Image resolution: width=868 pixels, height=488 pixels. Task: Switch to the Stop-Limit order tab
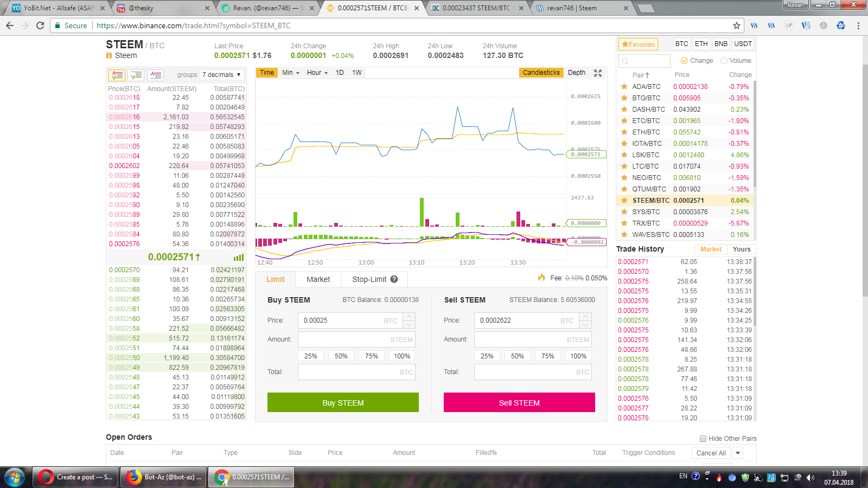tap(374, 279)
